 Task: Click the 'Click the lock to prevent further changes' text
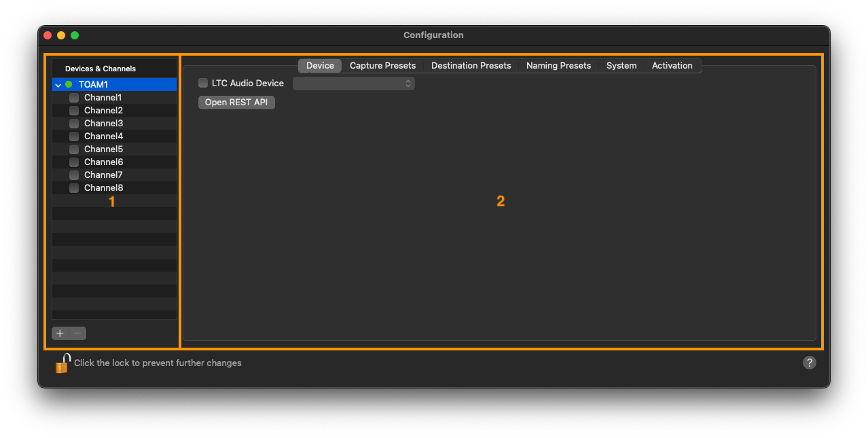click(x=158, y=363)
